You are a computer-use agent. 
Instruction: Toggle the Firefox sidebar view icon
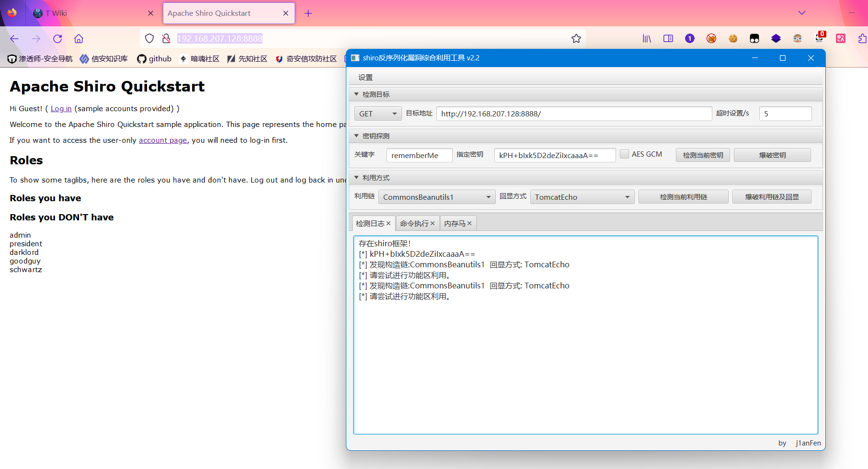coord(668,38)
